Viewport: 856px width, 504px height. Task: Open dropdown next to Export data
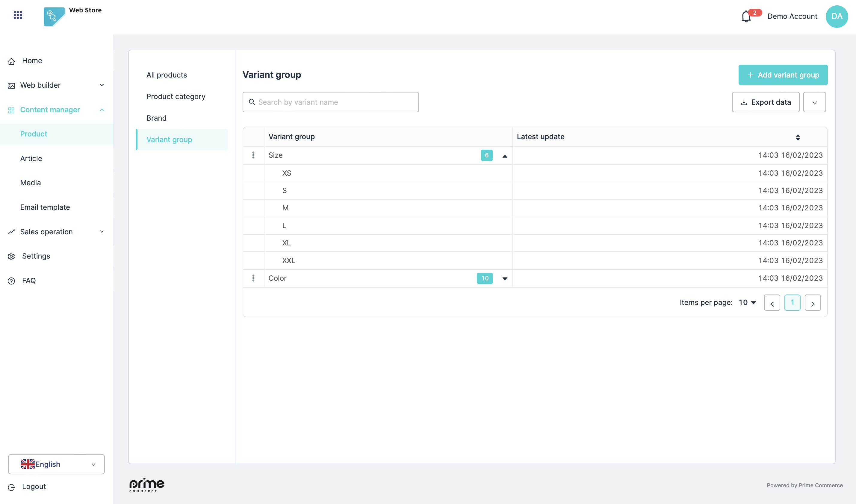pos(814,102)
